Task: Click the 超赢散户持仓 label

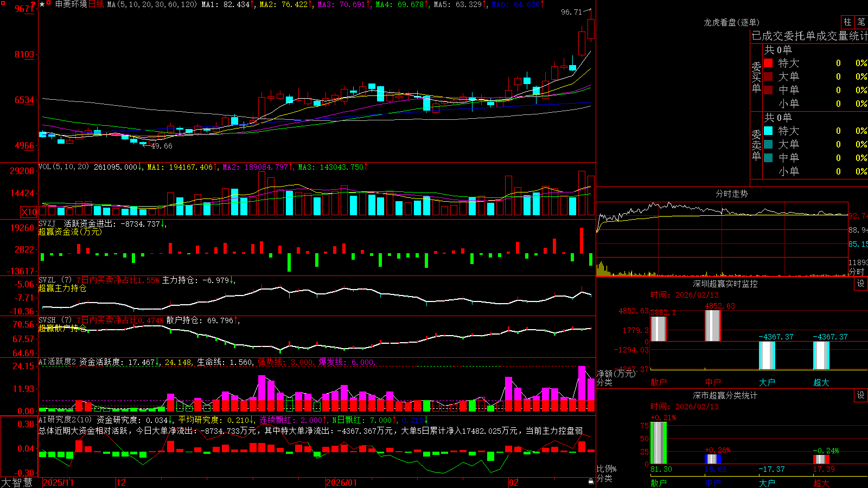Action: [62, 328]
